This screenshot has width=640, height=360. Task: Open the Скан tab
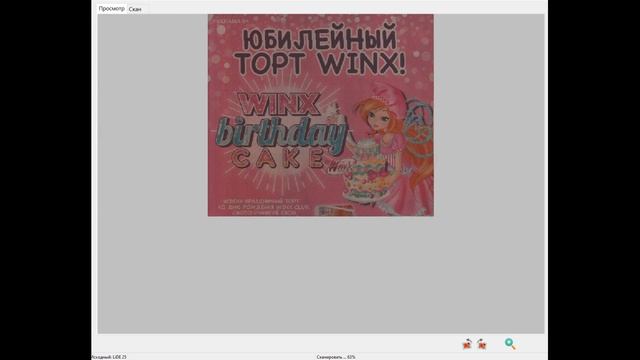135,9
